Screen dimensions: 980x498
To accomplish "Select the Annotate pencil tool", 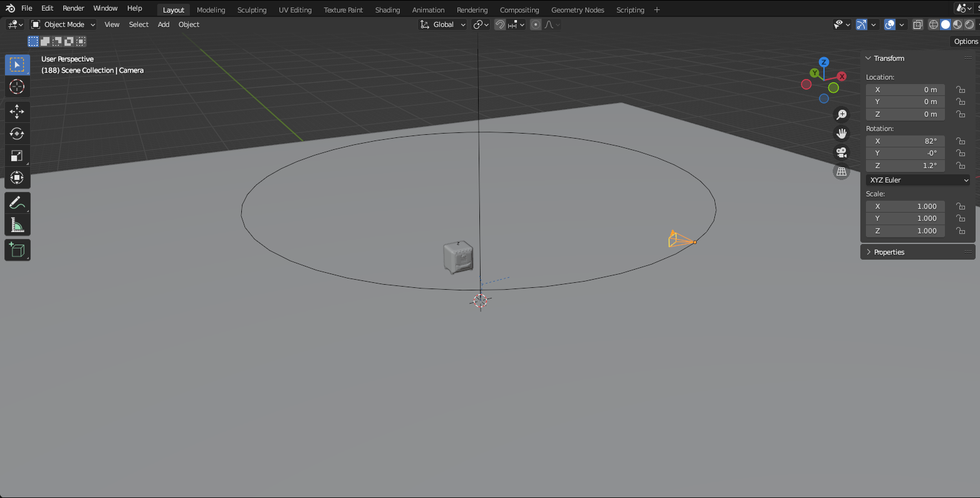I will pos(17,203).
